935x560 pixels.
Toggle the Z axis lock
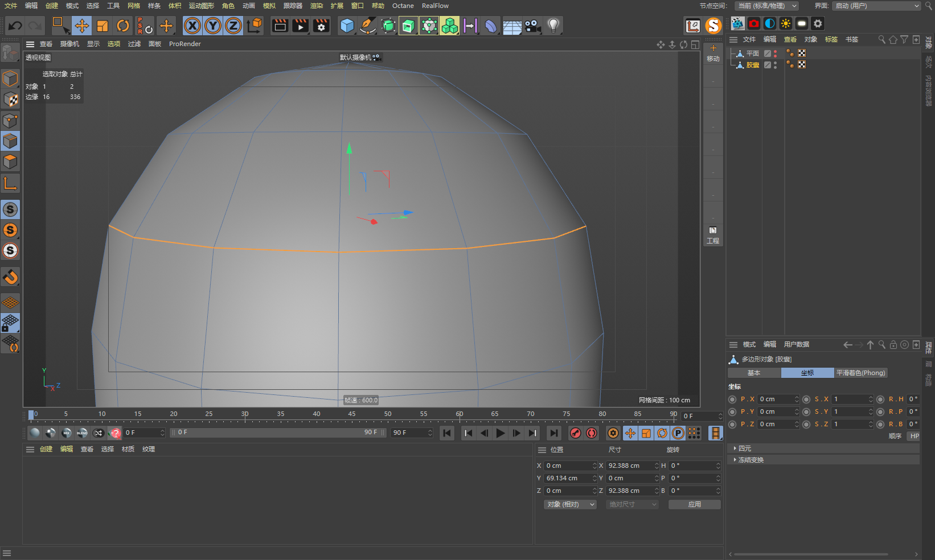(x=233, y=26)
